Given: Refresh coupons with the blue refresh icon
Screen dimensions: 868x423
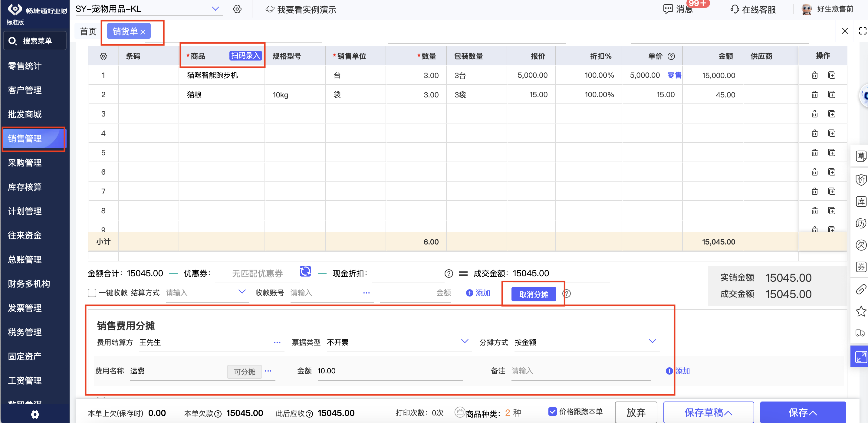Looking at the screenshot, I should 305,271.
